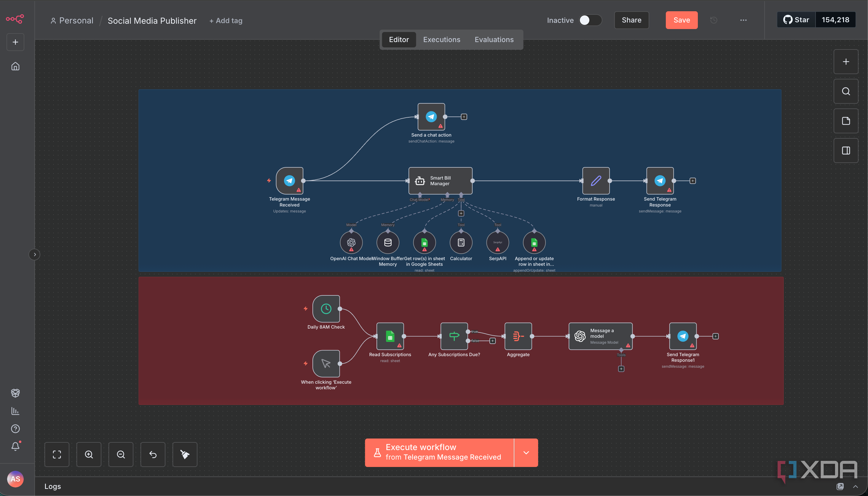Select the Telegram Message Received node

(x=290, y=180)
